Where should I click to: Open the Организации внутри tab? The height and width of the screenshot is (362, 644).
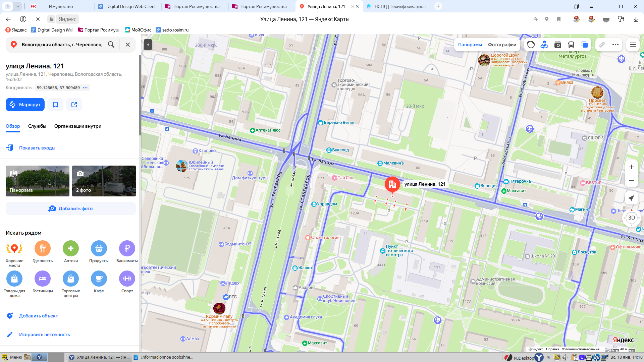tap(78, 126)
